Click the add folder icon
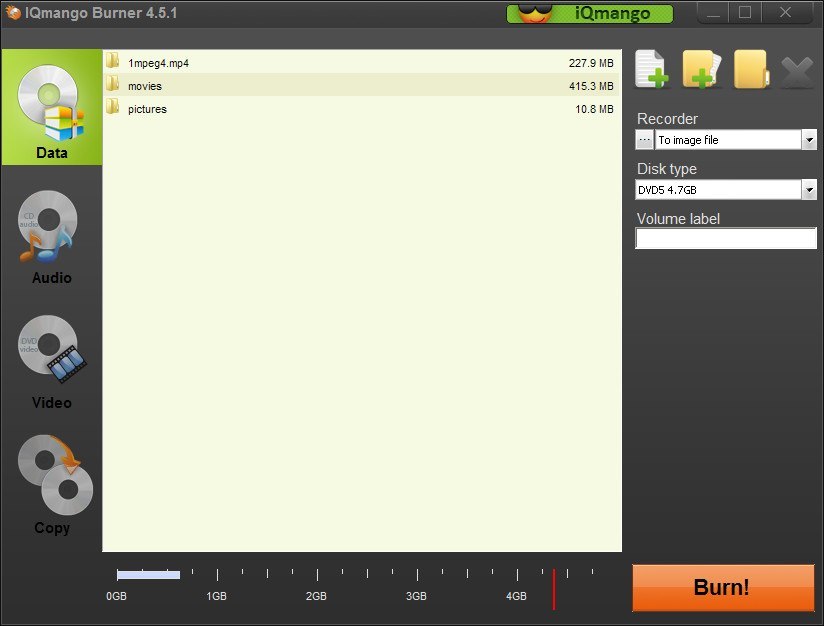 (x=701, y=69)
